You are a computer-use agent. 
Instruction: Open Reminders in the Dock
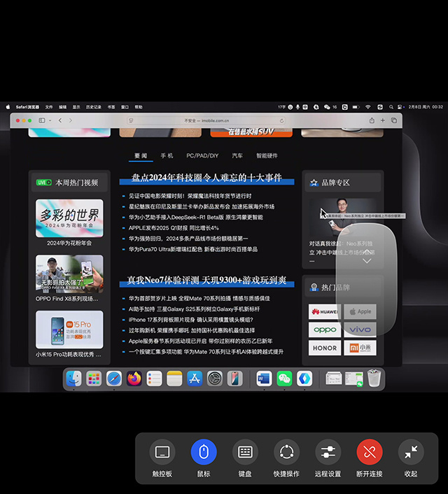(154, 379)
